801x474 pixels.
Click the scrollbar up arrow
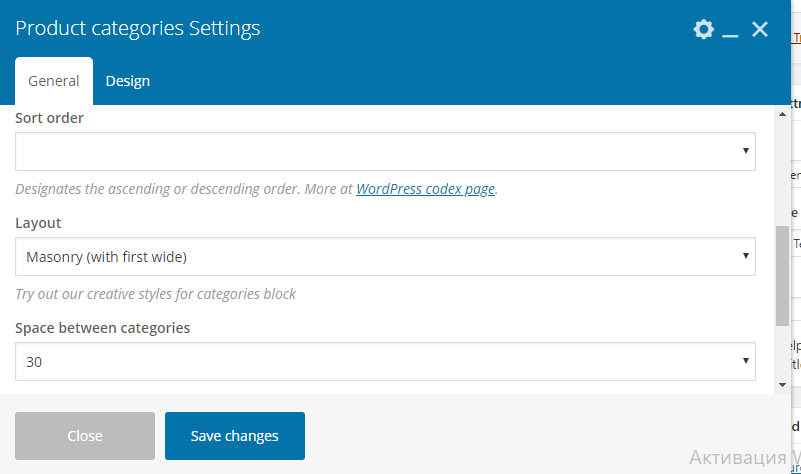click(x=781, y=114)
